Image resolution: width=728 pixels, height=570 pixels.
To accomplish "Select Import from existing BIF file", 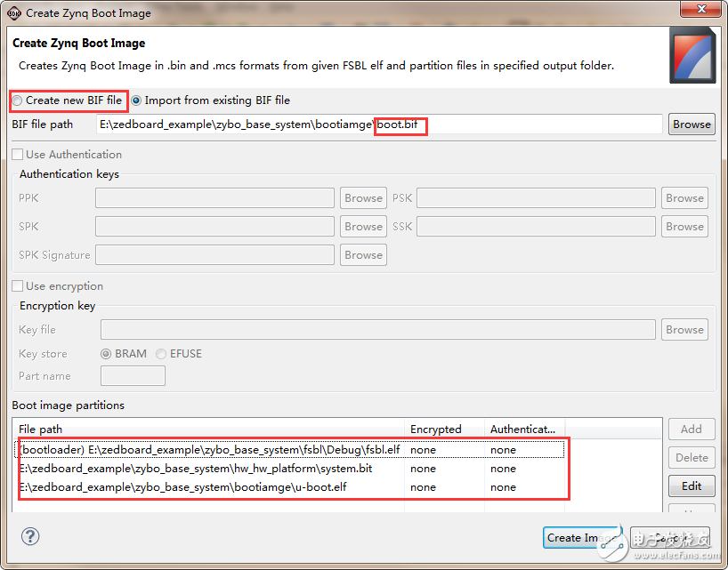I will 137,100.
